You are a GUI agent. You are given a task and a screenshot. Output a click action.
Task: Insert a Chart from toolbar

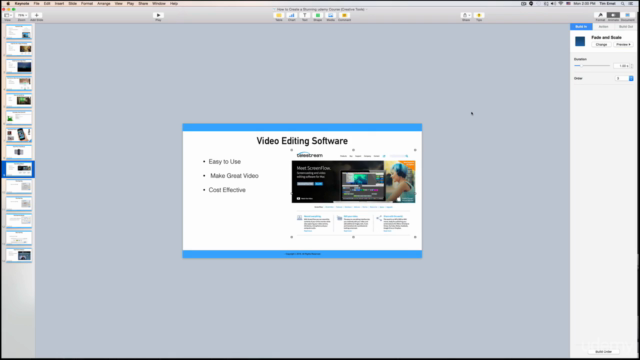click(291, 15)
